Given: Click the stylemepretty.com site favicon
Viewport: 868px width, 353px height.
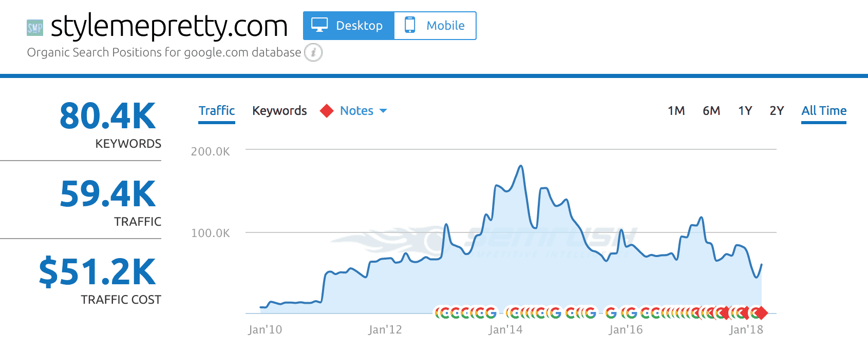Looking at the screenshot, I should pos(35,27).
